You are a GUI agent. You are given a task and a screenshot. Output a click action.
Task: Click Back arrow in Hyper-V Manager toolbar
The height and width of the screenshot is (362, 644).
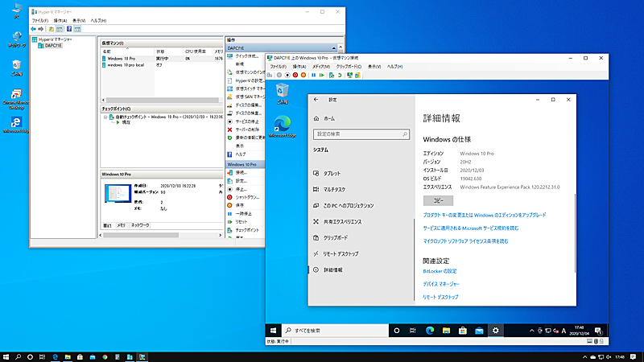(x=33, y=29)
